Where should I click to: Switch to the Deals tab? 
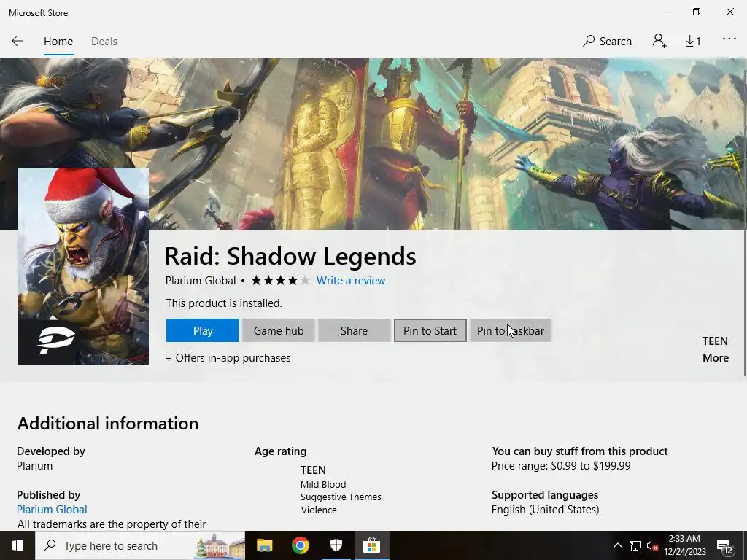(x=104, y=42)
